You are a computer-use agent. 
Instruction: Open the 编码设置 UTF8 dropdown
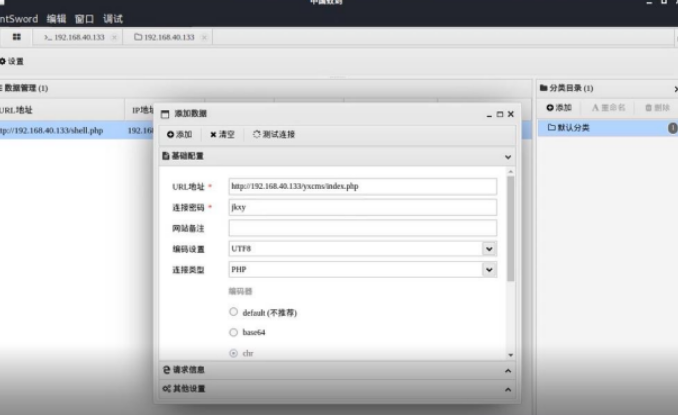[x=489, y=249]
